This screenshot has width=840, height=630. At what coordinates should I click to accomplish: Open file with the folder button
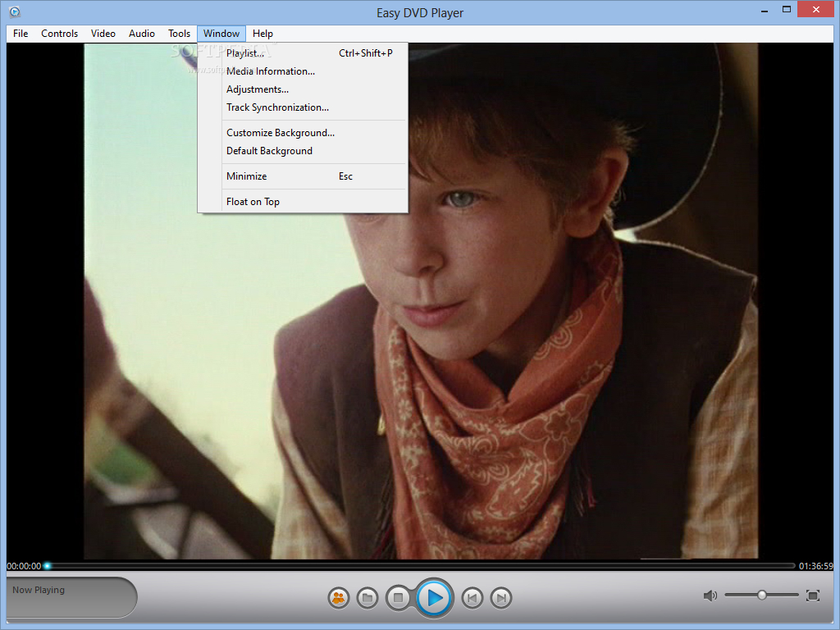coord(367,597)
